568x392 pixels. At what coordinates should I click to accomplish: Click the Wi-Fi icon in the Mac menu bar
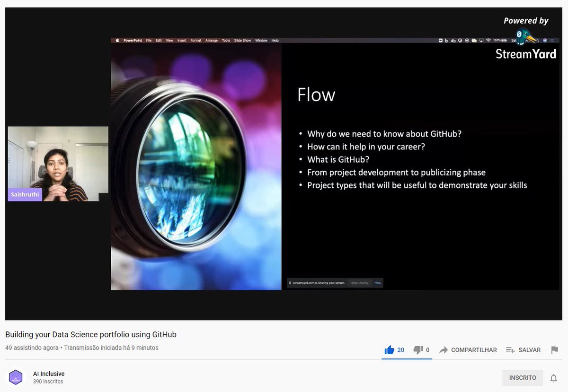(x=488, y=41)
